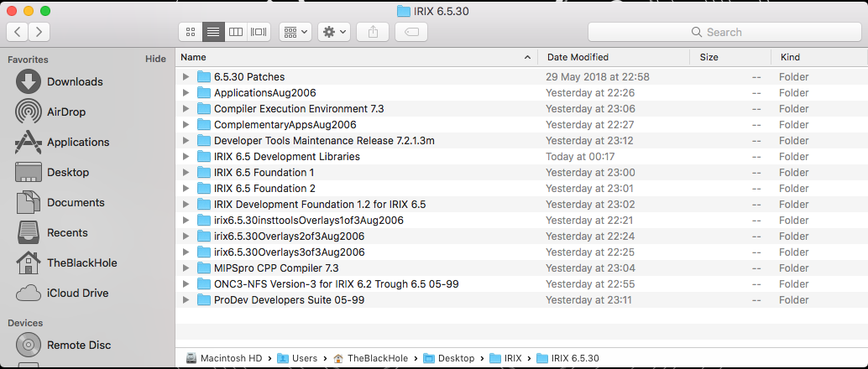The image size is (868, 369).
Task: Select IRIX 6.5 Development Libraries name
Action: 287,157
